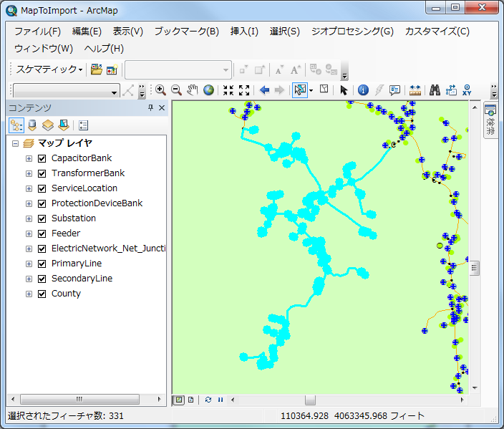Toggle ElectricNetwork_Net_Juncti layer checkbox
Viewport: 504px width, 429px height.
tap(42, 249)
